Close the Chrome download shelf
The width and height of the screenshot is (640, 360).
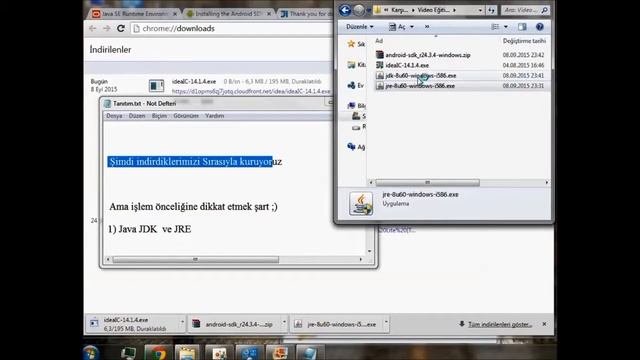coord(544,324)
